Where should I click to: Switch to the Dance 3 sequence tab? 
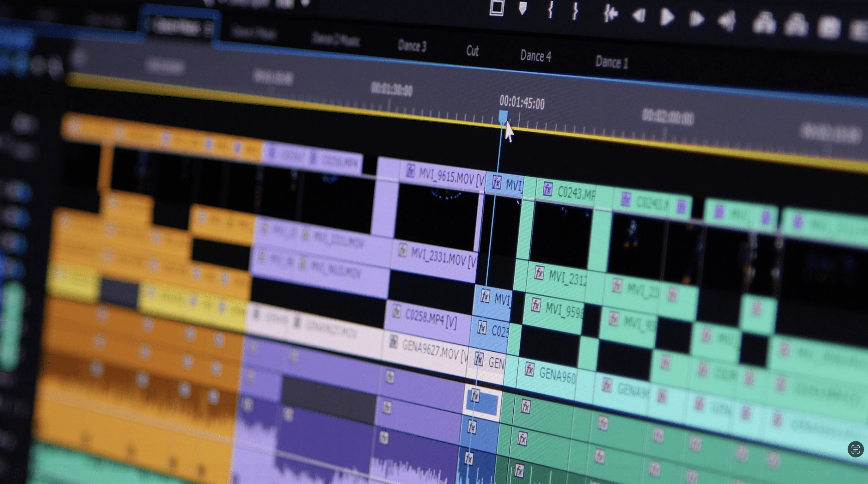point(412,46)
